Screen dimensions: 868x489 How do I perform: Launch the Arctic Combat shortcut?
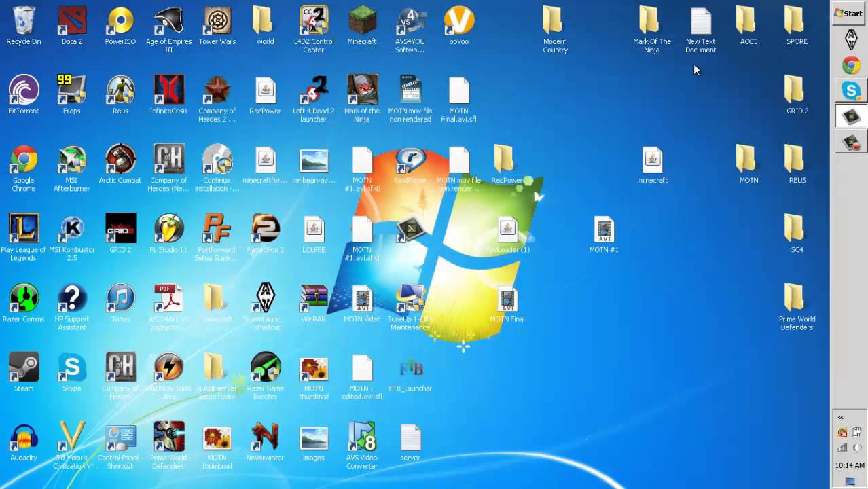pyautogui.click(x=120, y=160)
